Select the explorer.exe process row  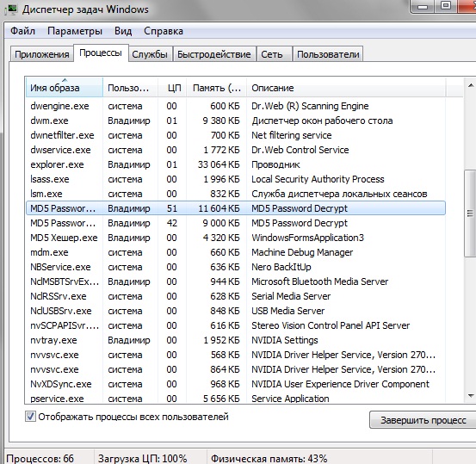(236, 164)
